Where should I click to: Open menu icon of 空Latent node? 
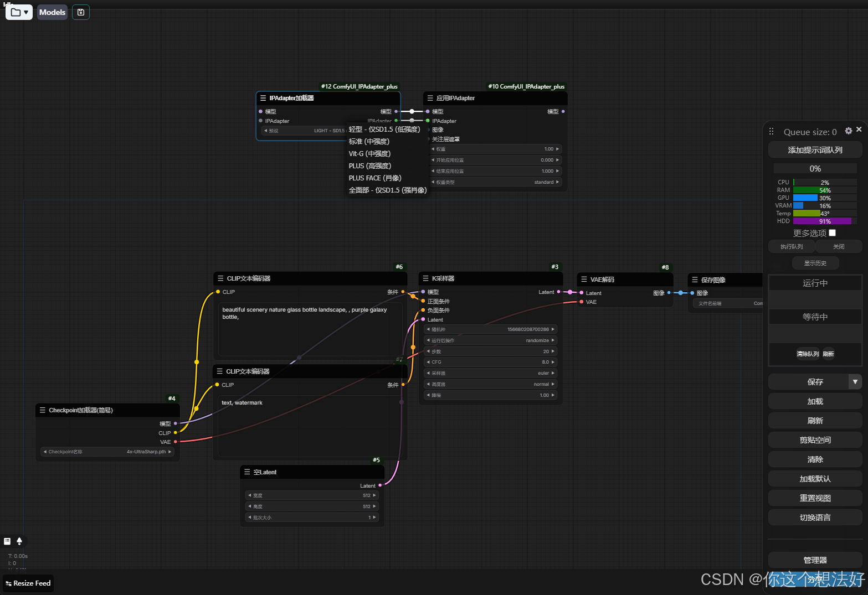click(x=247, y=472)
